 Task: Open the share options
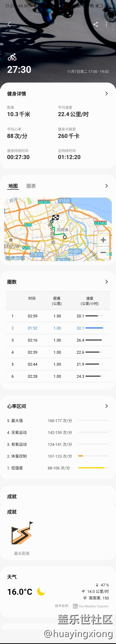pyautogui.click(x=96, y=25)
